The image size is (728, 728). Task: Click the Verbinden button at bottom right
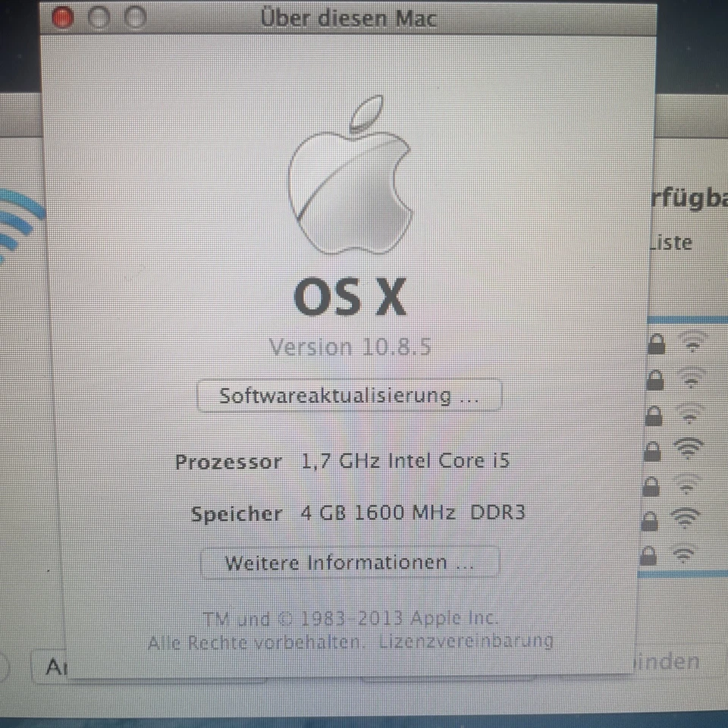tap(666, 661)
